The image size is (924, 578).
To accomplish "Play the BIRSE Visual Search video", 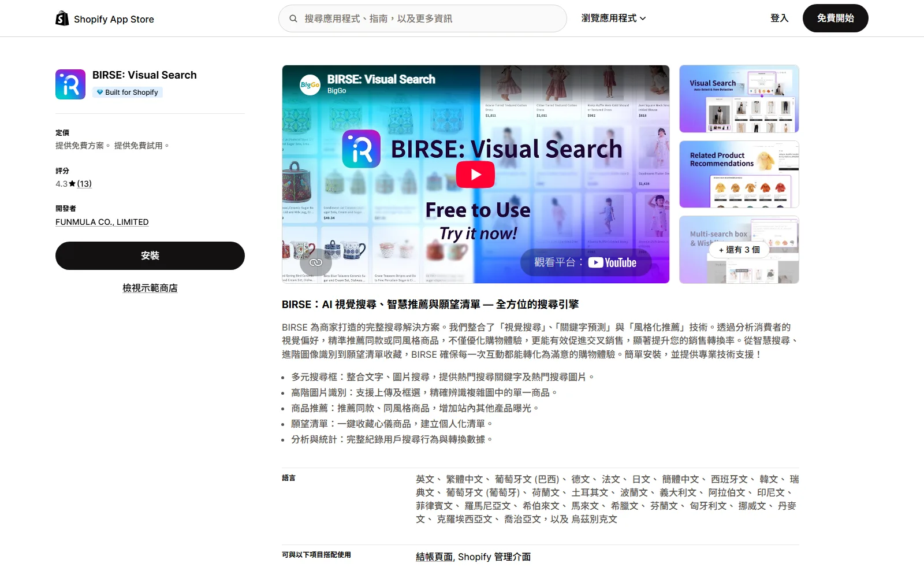I will pyautogui.click(x=475, y=175).
